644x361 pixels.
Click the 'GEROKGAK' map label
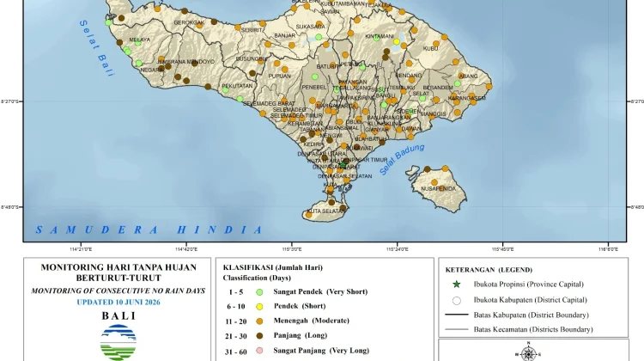189,22
